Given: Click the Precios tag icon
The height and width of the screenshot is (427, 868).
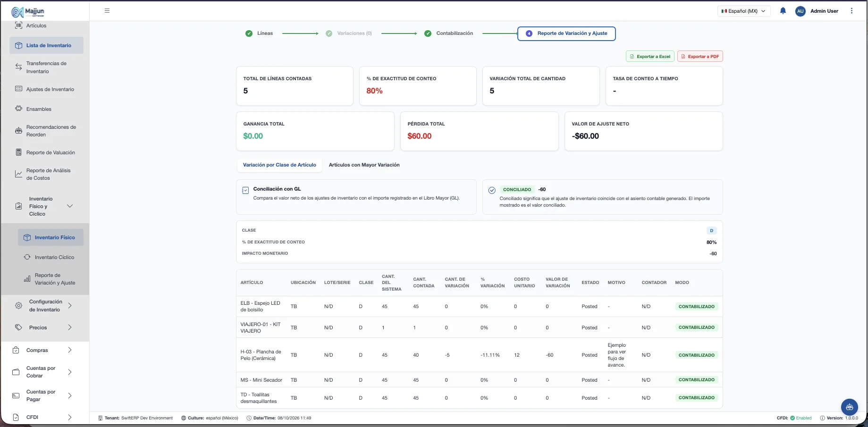Looking at the screenshot, I should click(x=18, y=327).
